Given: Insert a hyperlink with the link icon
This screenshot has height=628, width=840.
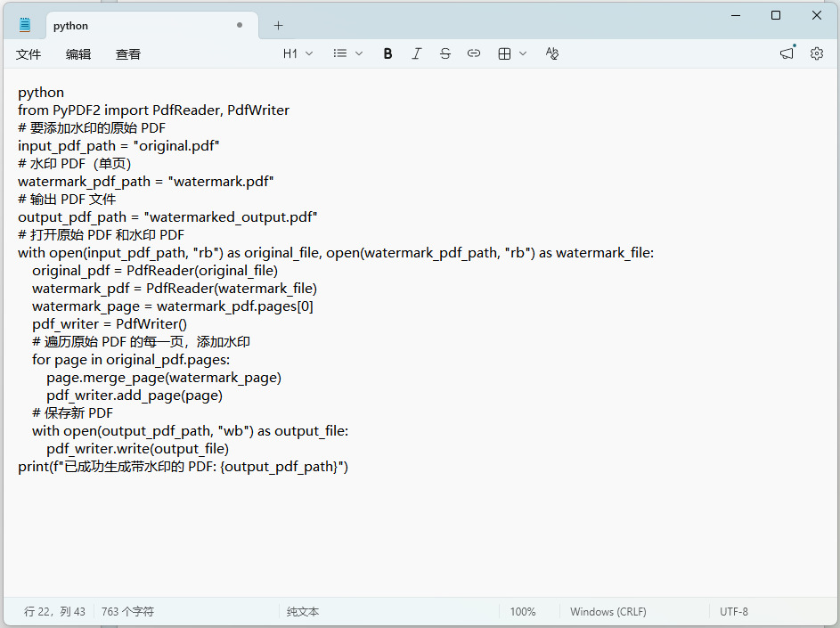Looking at the screenshot, I should point(474,53).
